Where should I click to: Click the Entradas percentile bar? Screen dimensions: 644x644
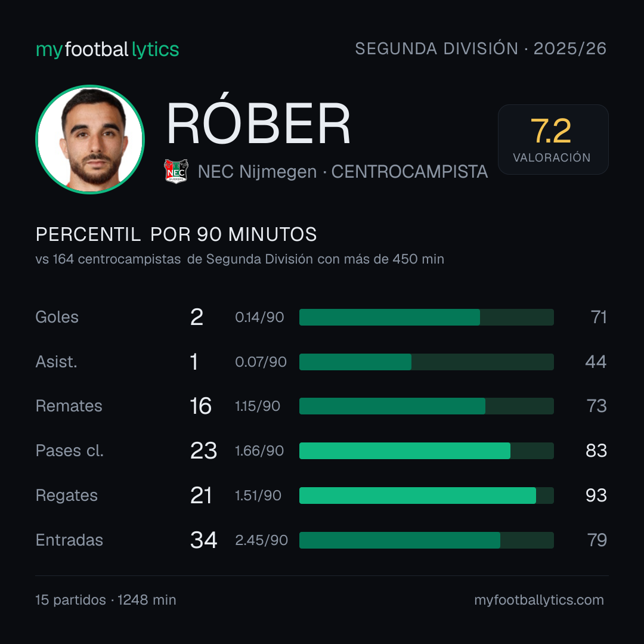tap(426, 540)
